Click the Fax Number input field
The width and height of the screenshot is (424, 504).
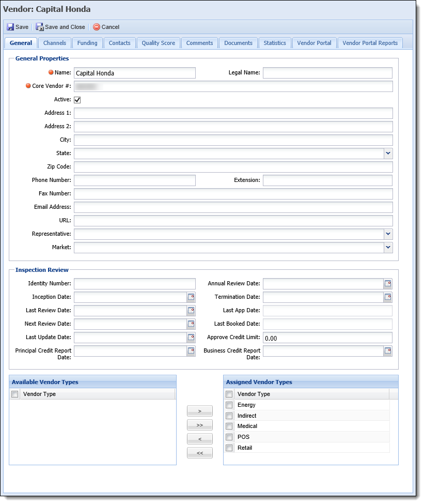click(x=233, y=194)
